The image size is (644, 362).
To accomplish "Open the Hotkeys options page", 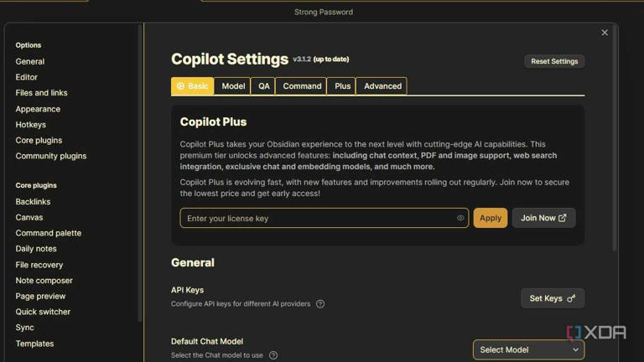I will [x=31, y=125].
